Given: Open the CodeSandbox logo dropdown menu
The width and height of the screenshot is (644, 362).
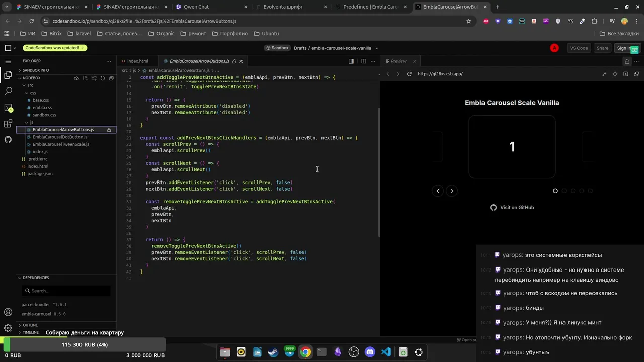Looking at the screenshot, I should (x=11, y=48).
